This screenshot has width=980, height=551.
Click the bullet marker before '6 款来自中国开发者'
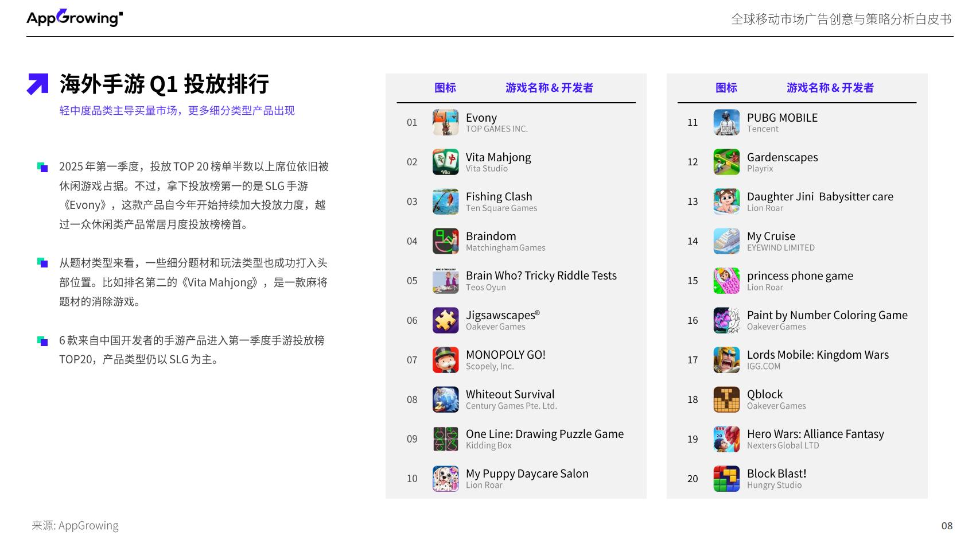[42, 341]
